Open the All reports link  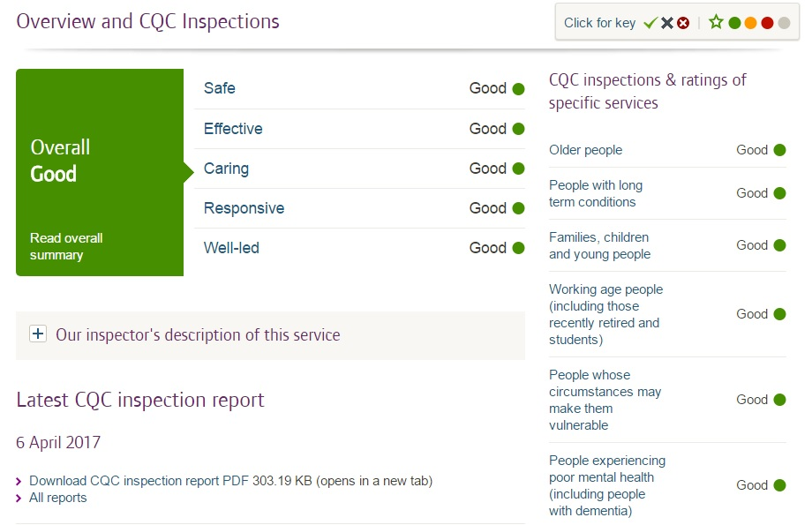point(58,498)
